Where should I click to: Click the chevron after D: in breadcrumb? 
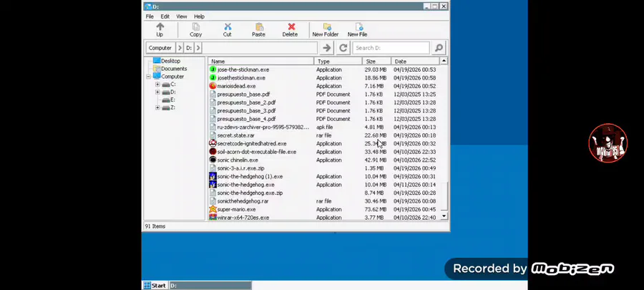198,48
